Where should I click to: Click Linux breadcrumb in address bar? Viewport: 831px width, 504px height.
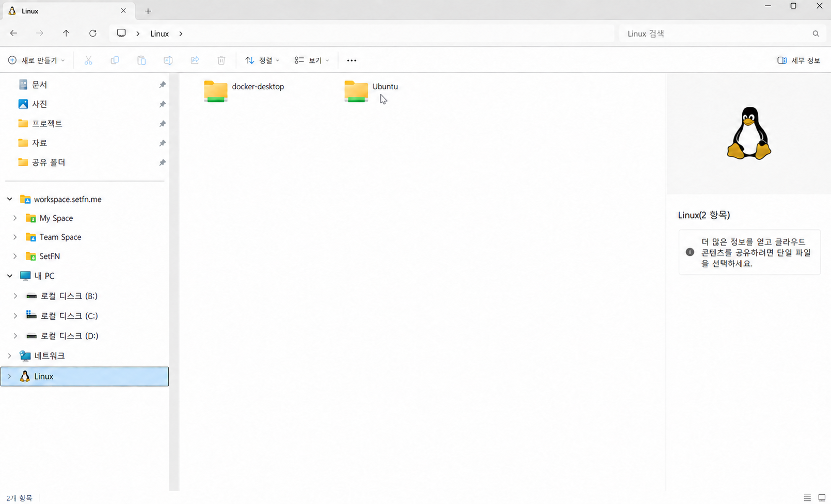159,34
